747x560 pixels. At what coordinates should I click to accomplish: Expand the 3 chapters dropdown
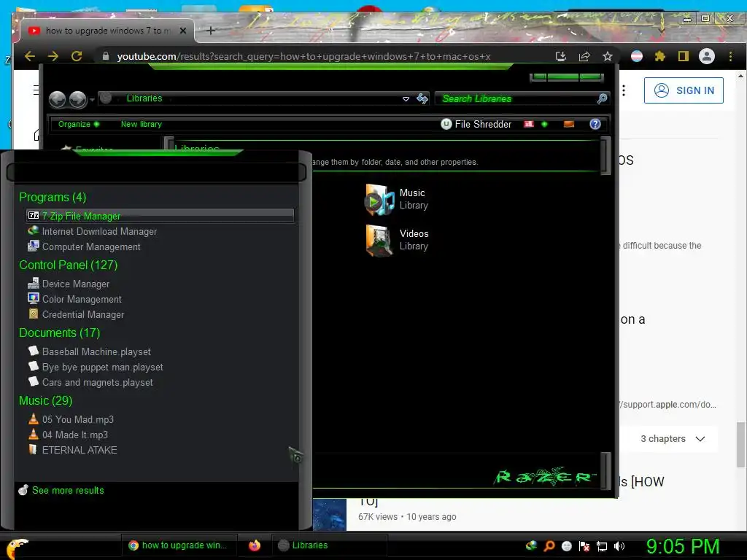pyautogui.click(x=673, y=438)
